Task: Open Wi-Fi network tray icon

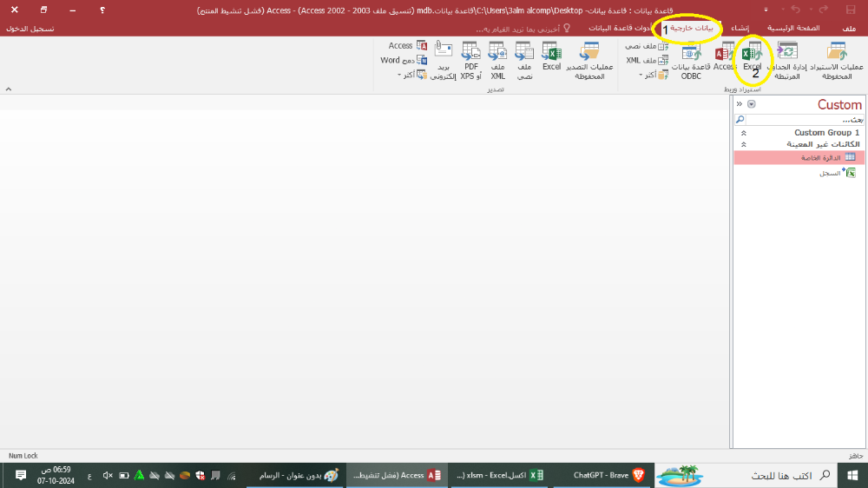Action: coord(232,475)
